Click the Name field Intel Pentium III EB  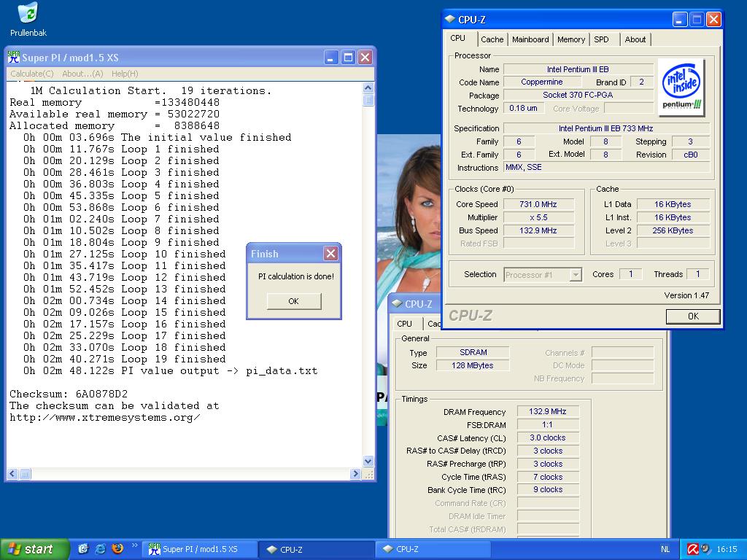pyautogui.click(x=578, y=69)
